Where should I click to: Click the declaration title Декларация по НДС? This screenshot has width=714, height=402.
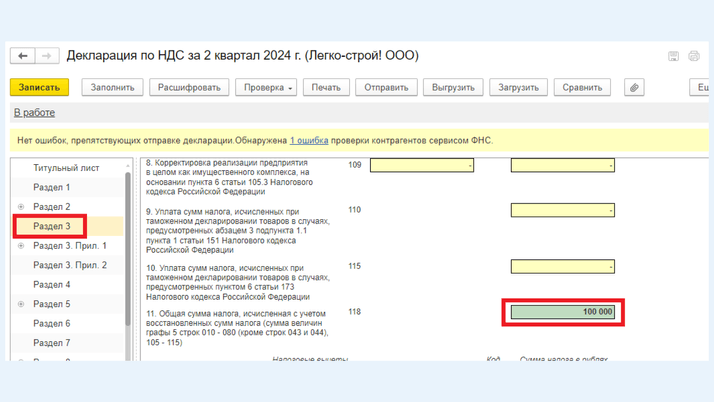243,56
